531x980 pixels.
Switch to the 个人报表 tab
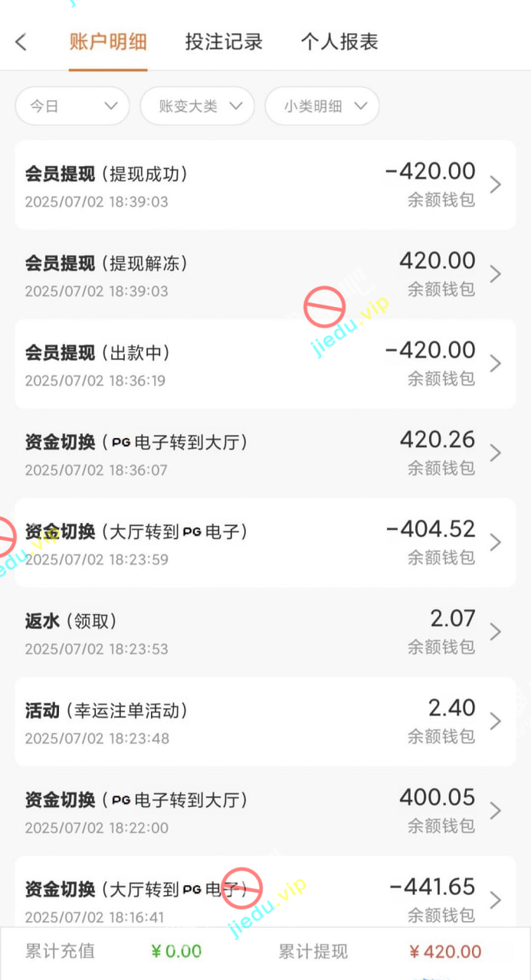339,42
